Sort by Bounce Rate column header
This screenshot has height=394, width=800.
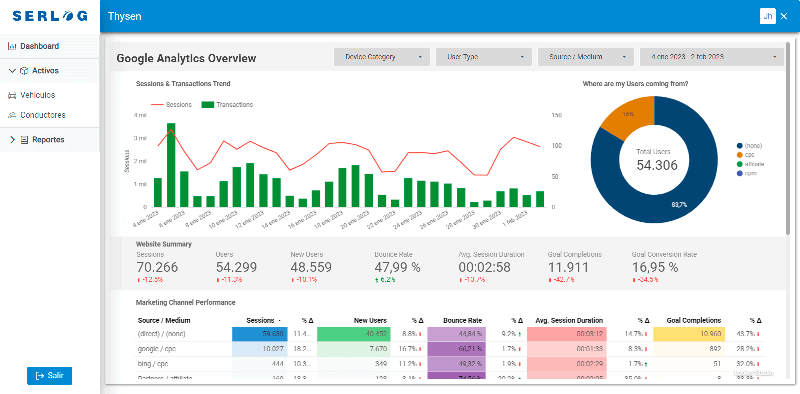coord(463,321)
